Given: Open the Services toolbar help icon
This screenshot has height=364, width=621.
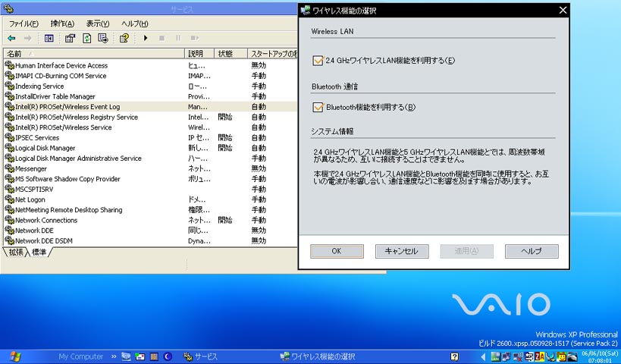Looking at the screenshot, I should (124, 38).
